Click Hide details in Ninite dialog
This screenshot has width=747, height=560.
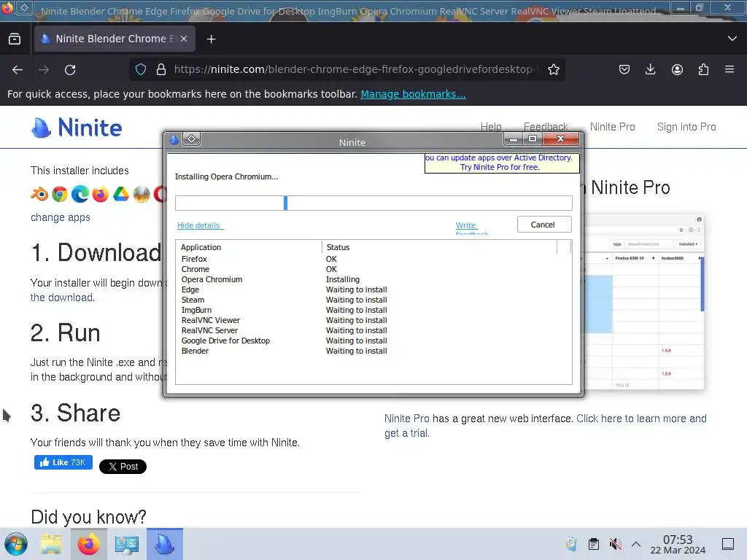(x=198, y=225)
